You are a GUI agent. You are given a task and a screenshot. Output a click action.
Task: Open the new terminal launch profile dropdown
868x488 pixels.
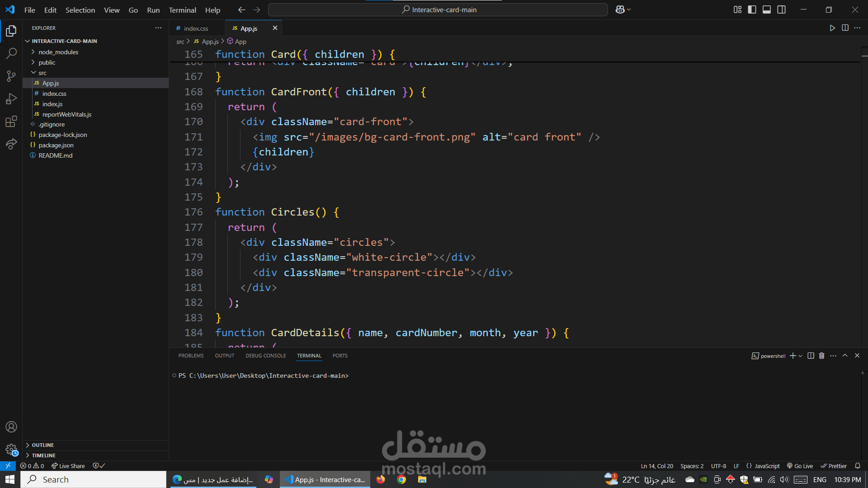pos(801,356)
